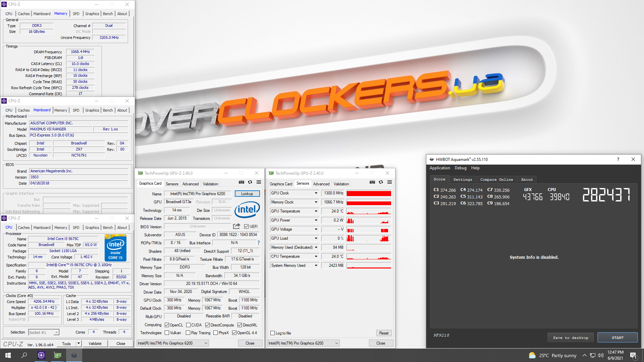Open taskbar search
The image size is (644, 362).
(x=24, y=355)
